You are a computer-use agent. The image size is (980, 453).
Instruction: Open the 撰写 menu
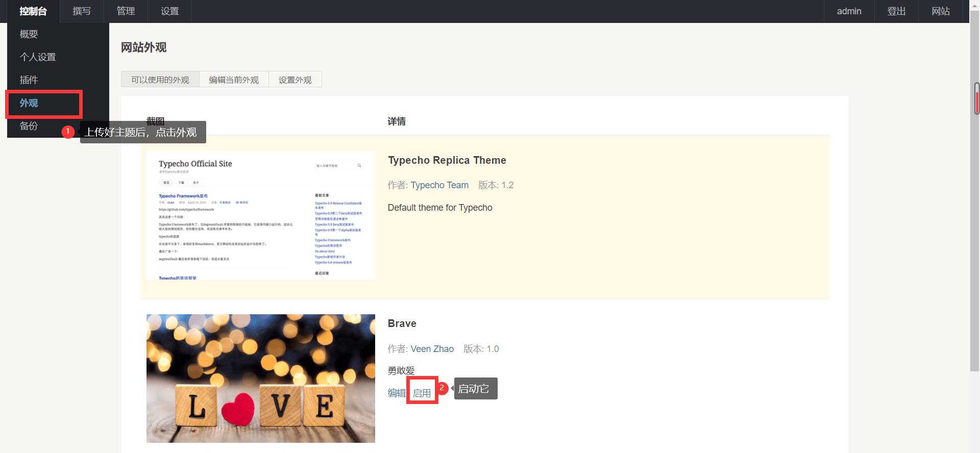click(82, 11)
